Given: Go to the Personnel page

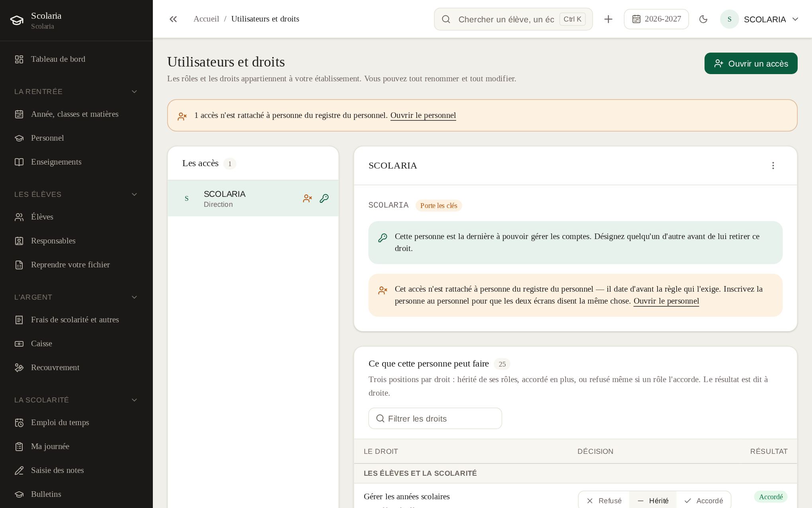Looking at the screenshot, I should pyautogui.click(x=76, y=138).
